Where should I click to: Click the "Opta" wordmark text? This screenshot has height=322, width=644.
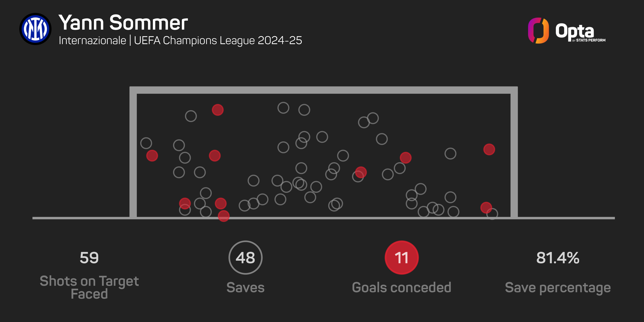[x=574, y=31]
